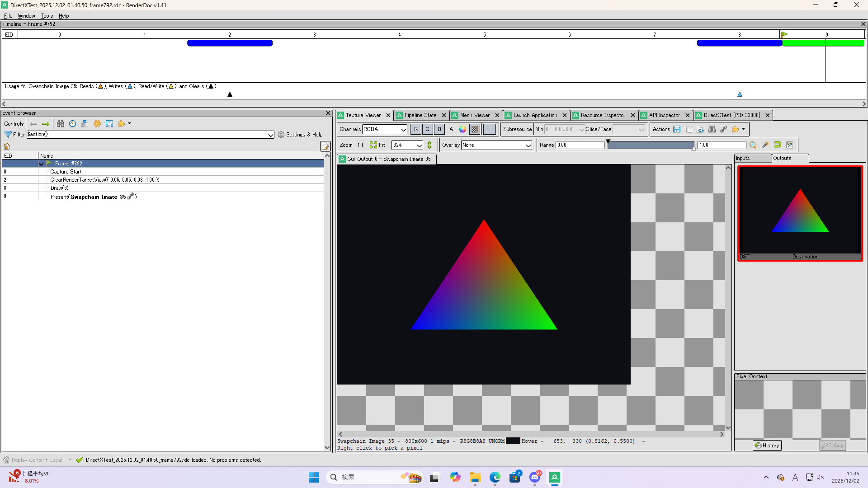The width and height of the screenshot is (868, 488).
Task: Save the texture using the Actions save icon
Action: 676,129
